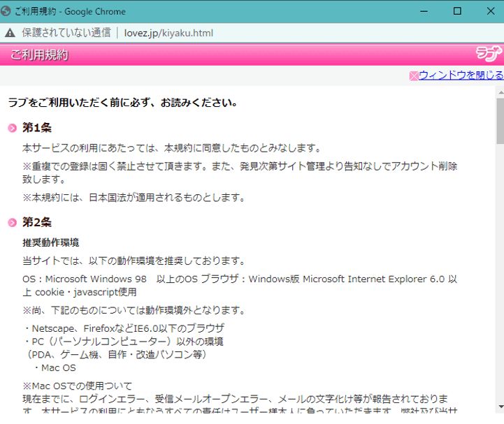Click the 保護されていない通信 security label
The height and width of the screenshot is (424, 504).
(66, 33)
